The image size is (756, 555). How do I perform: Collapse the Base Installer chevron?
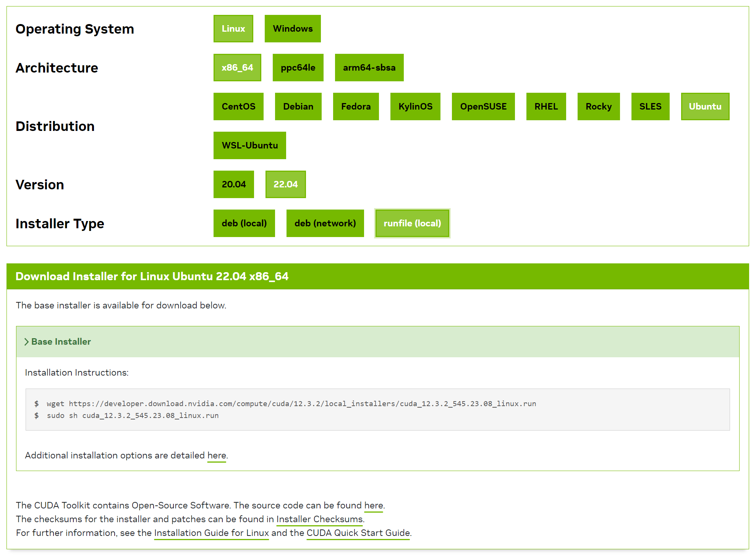point(27,342)
